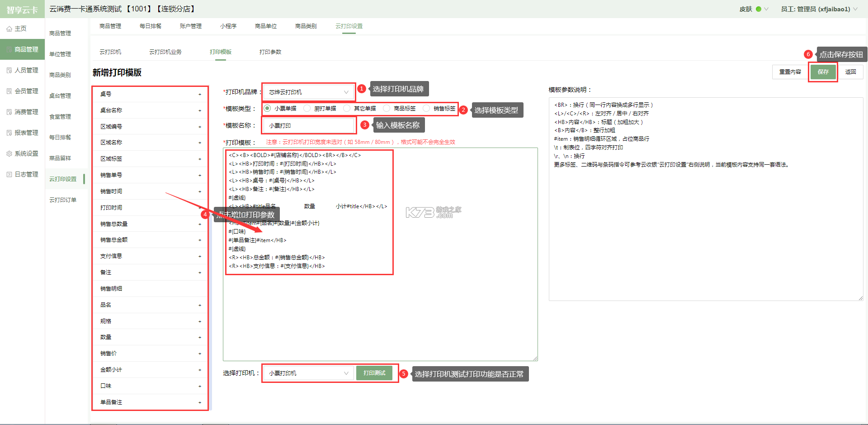Open 云打印订单 in the submenu

coord(63,200)
